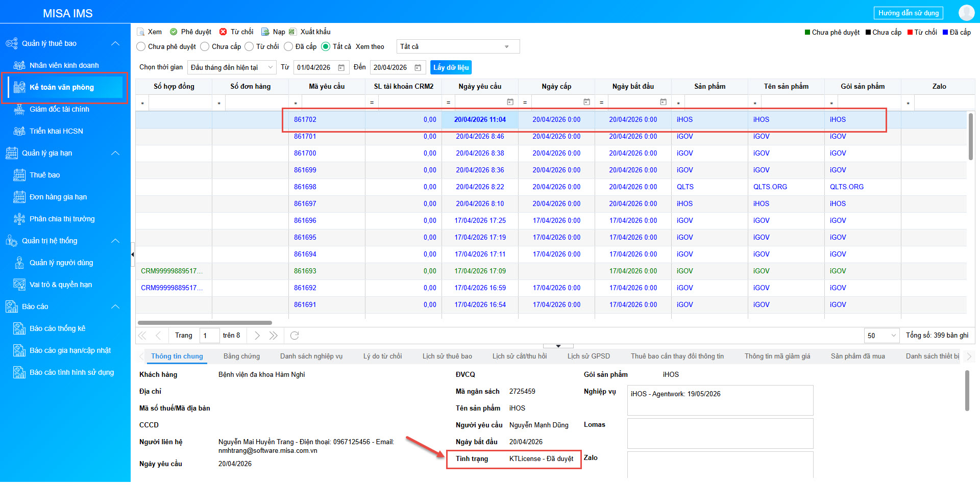Image resolution: width=980 pixels, height=486 pixels.
Task: Go to the last page arrow
Action: (x=274, y=336)
